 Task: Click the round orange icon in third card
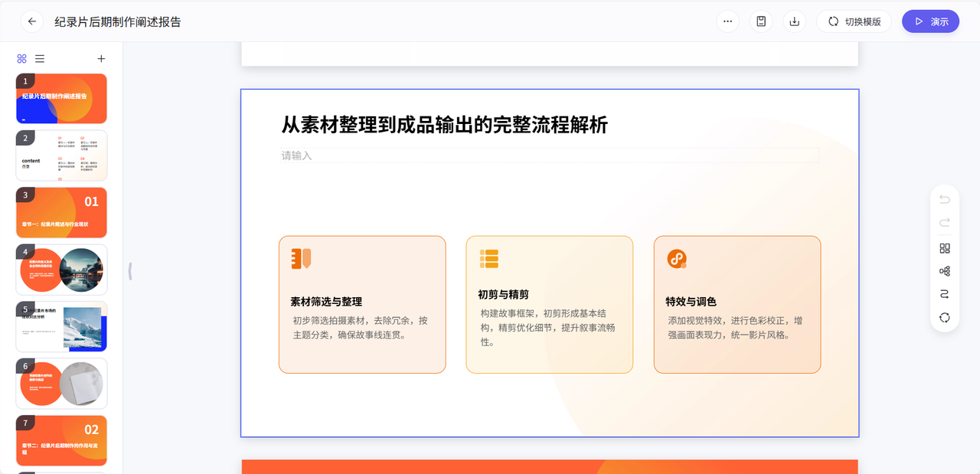(x=677, y=259)
